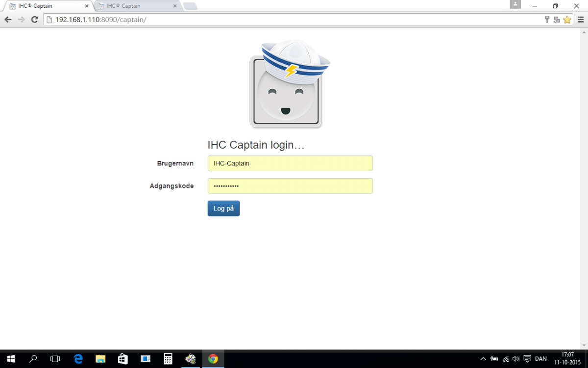588x368 pixels.
Task: Open the Chrome hamburger menu
Action: coord(581,20)
